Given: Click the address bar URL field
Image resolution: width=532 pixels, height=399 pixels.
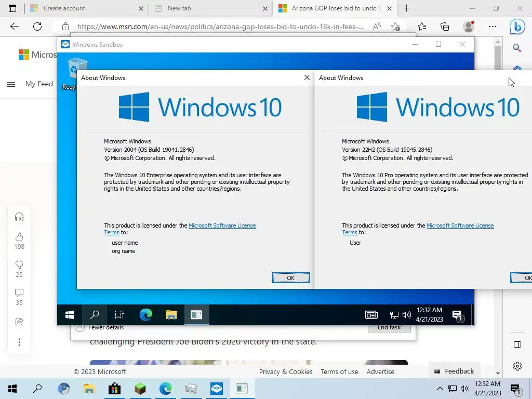Looking at the screenshot, I should pyautogui.click(x=220, y=26).
